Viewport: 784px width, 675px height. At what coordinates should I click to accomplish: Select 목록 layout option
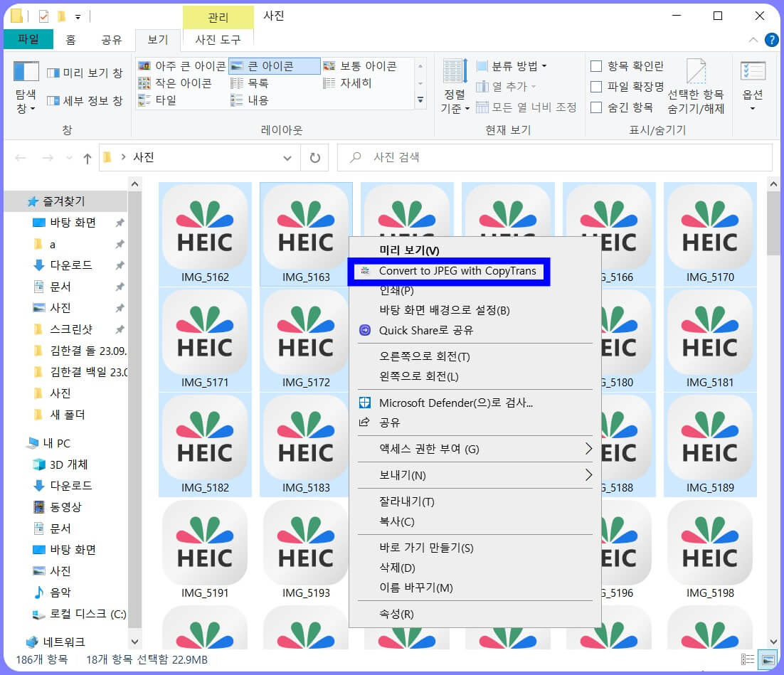(249, 83)
